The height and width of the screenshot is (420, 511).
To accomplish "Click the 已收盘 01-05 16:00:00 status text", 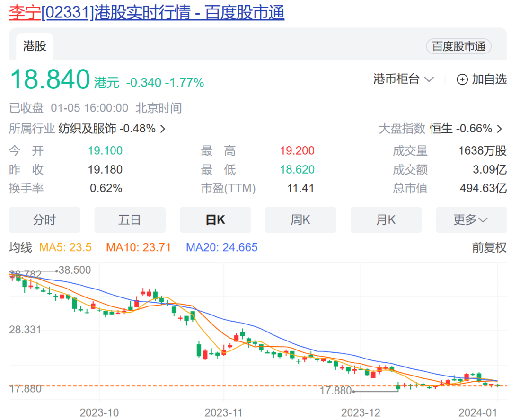I will pos(69,108).
